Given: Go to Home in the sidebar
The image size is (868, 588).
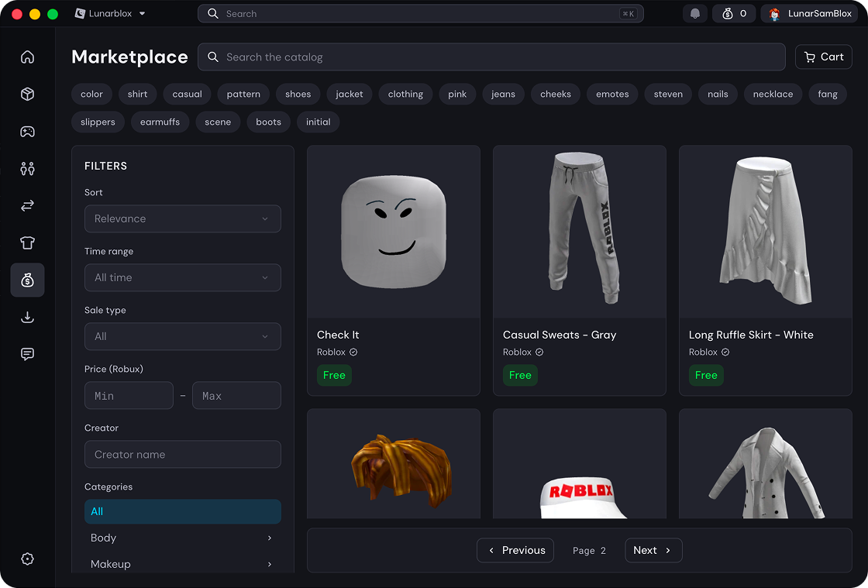Looking at the screenshot, I should (27, 57).
